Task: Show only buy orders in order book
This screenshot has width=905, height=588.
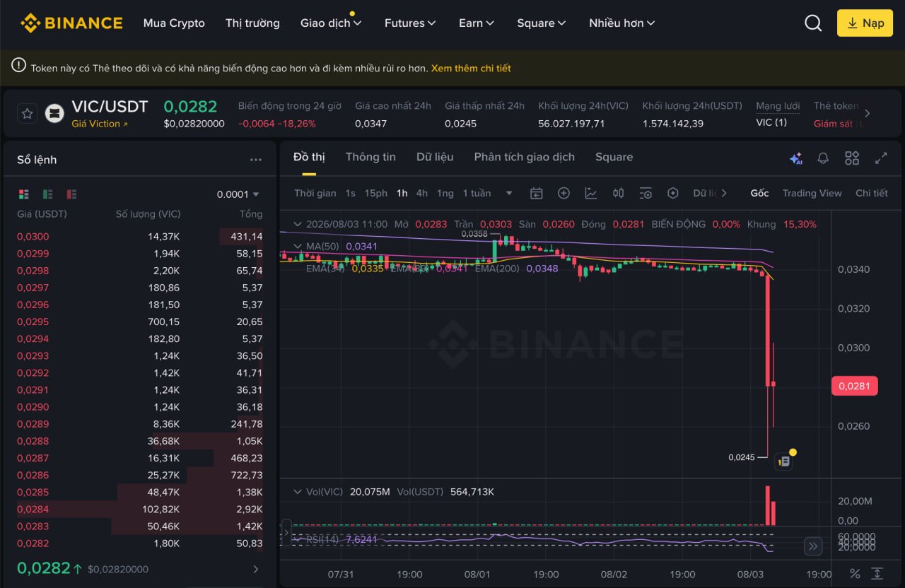Action: [47, 194]
